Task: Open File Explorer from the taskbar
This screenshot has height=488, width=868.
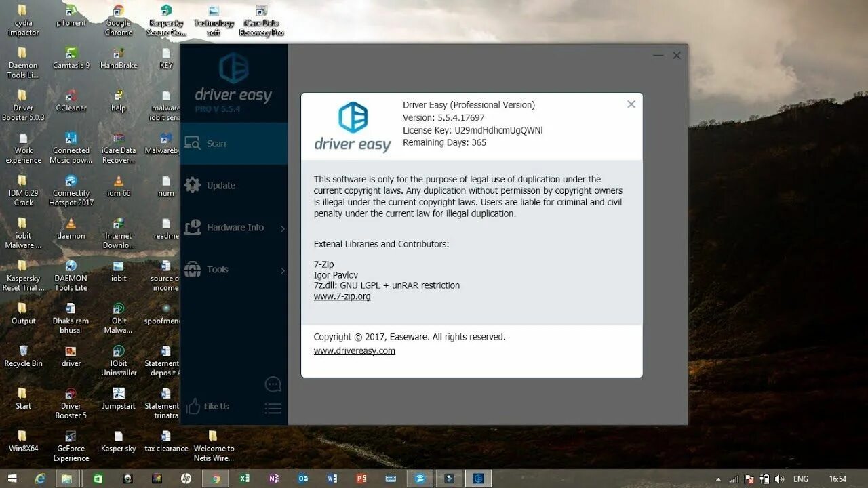Action: [x=66, y=479]
